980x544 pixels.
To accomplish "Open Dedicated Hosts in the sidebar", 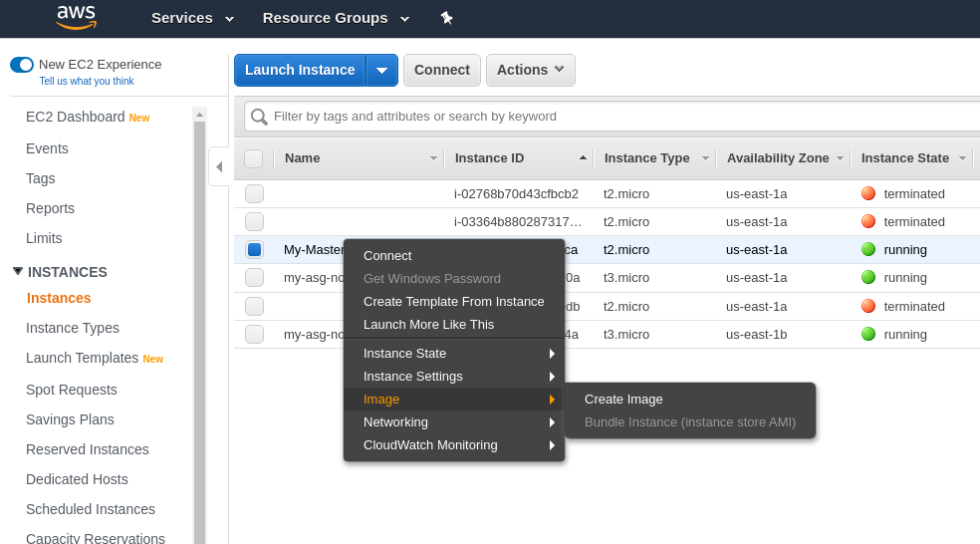I will tap(77, 479).
